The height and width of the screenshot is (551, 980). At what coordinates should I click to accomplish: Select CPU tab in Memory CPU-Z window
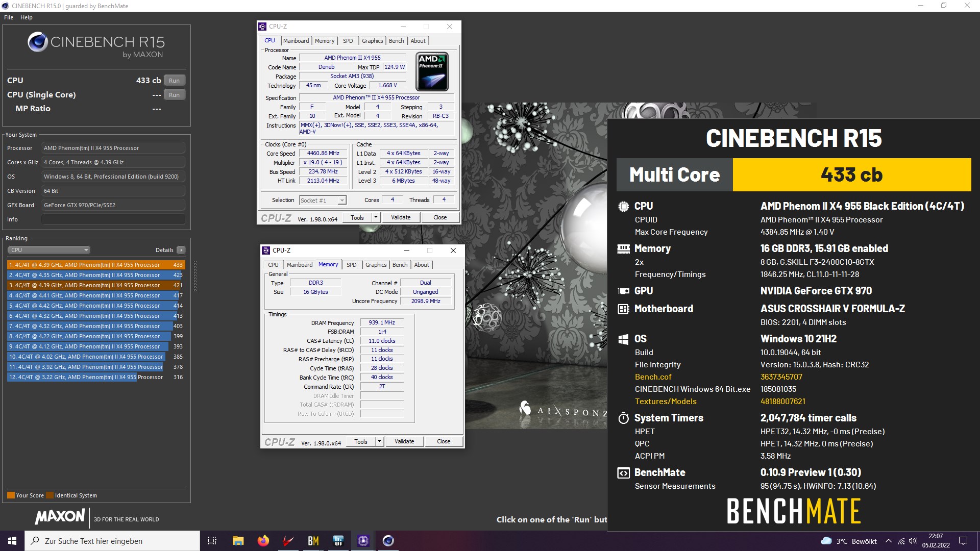(273, 265)
